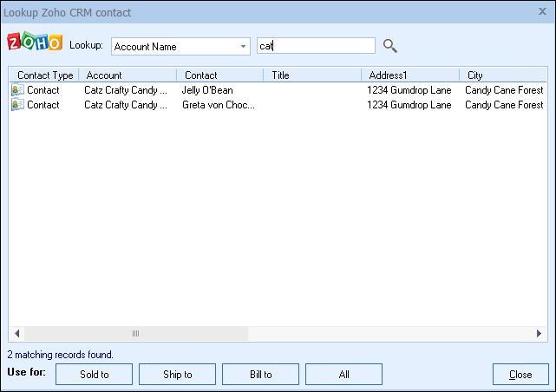Click the Title column header
The height and width of the screenshot is (392, 556).
[x=312, y=75]
